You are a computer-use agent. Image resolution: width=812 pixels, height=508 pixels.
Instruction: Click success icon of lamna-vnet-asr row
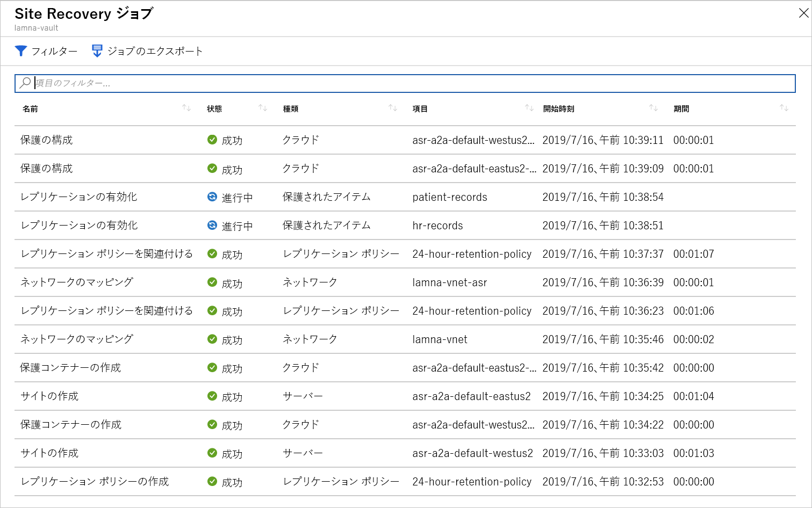[212, 282]
